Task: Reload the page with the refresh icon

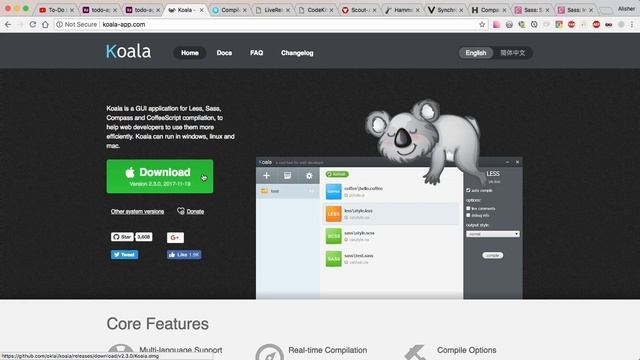Action: tap(33, 24)
